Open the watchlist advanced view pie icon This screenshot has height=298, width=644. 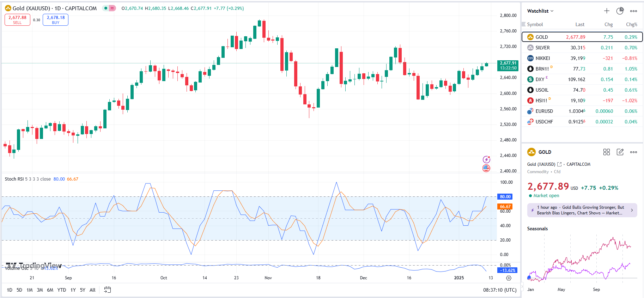pos(620,11)
